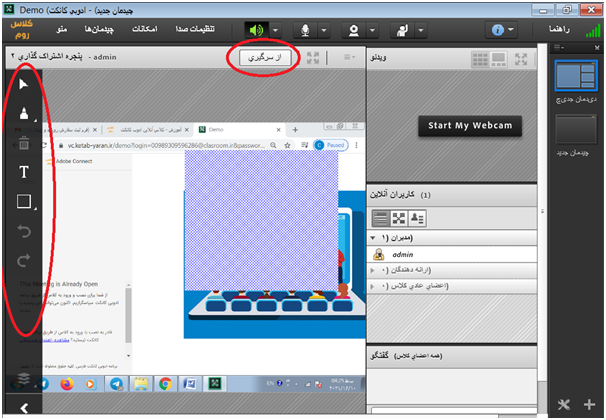
Task: Click the trash delete tool
Action: click(x=24, y=143)
